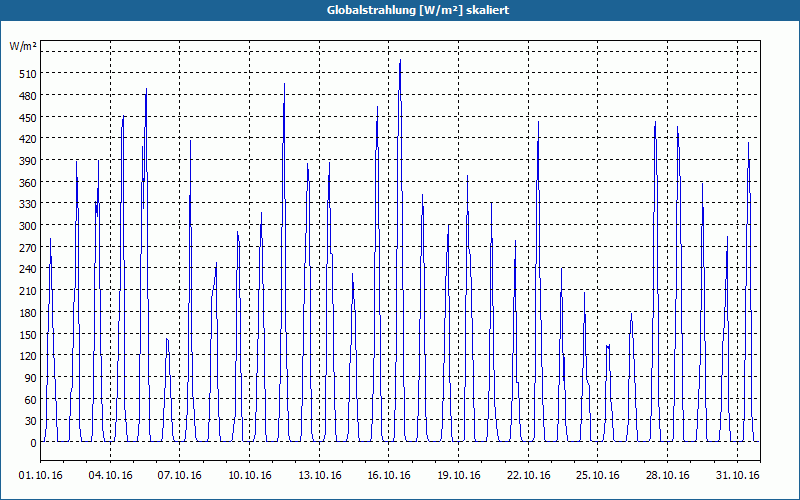This screenshot has height=500, width=800.
Task: Select the 300 value on y-axis
Action: pos(28,226)
